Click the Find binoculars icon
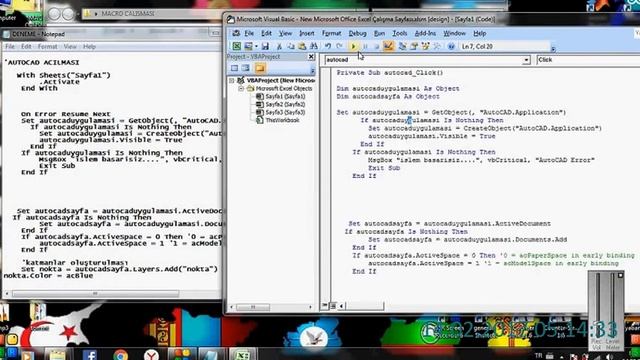Viewport: 640px width, 360px height. [x=313, y=47]
